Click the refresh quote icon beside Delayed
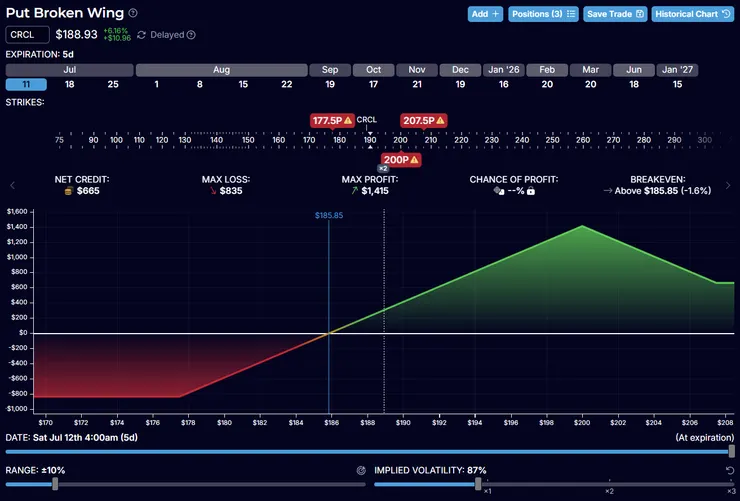740x501 pixels. tap(141, 35)
